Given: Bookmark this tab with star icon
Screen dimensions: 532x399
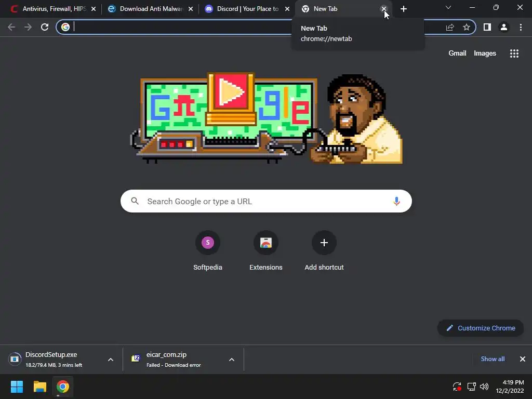Looking at the screenshot, I should 467,27.
